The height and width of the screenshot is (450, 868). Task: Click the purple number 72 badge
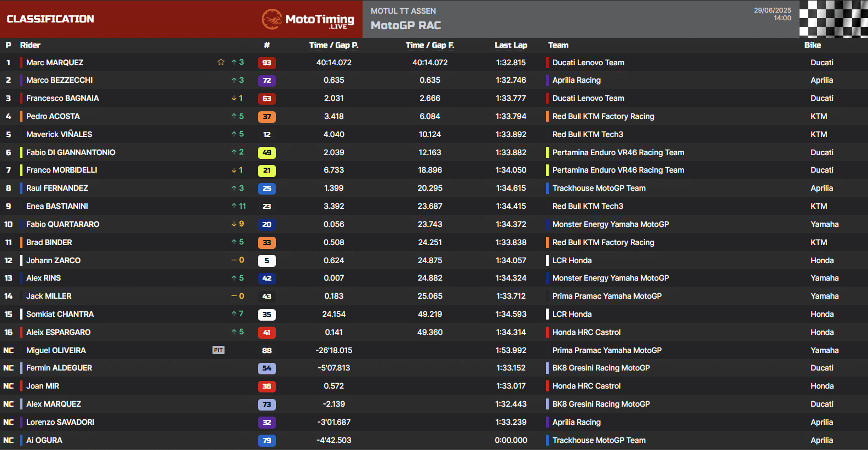[x=267, y=81]
